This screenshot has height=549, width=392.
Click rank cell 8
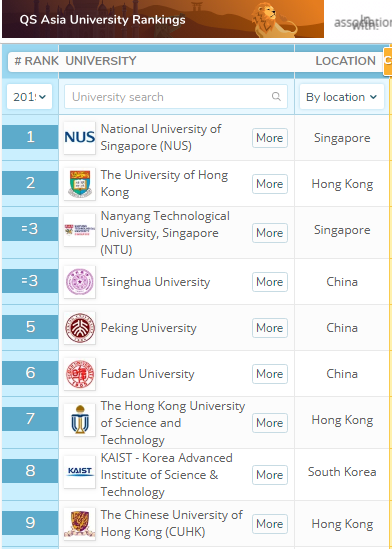pos(30,471)
